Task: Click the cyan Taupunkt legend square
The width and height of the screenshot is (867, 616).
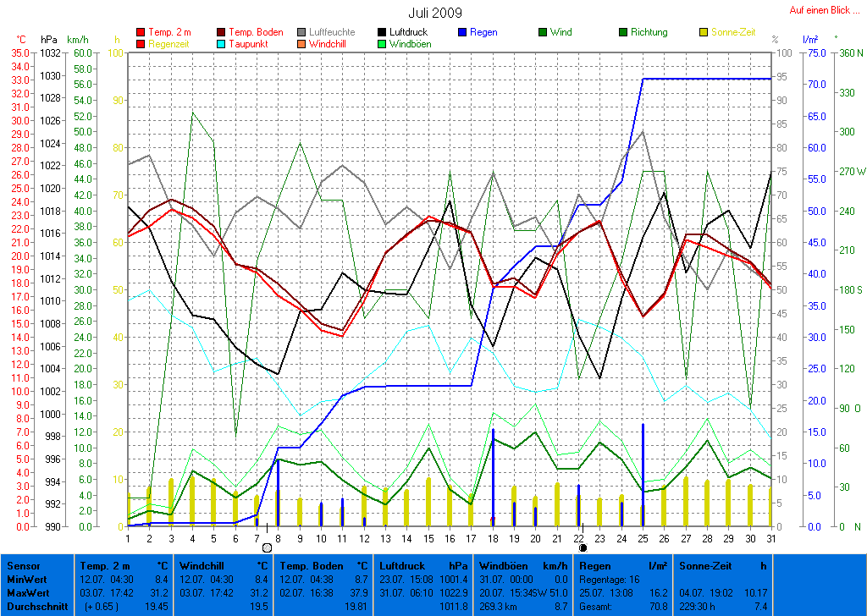Action: [x=222, y=43]
